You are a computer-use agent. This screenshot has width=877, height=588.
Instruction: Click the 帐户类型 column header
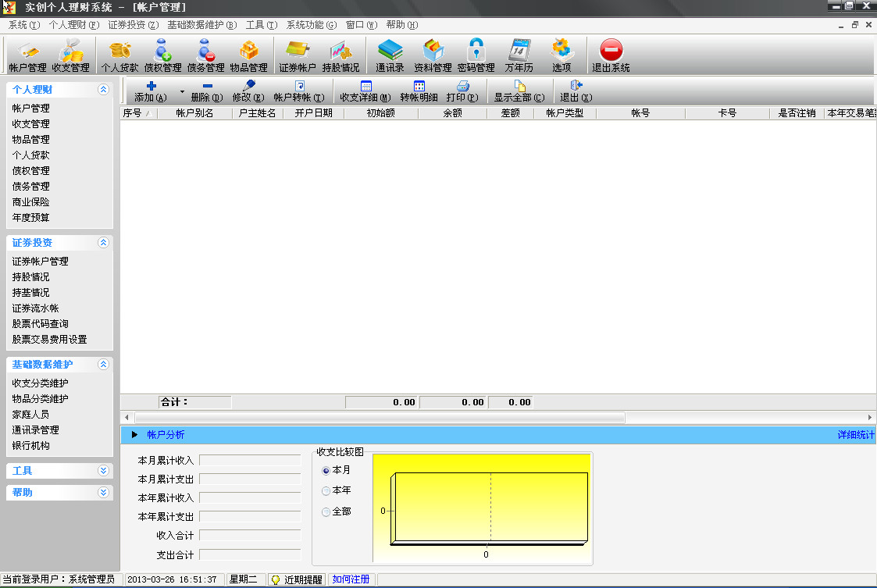[565, 113]
